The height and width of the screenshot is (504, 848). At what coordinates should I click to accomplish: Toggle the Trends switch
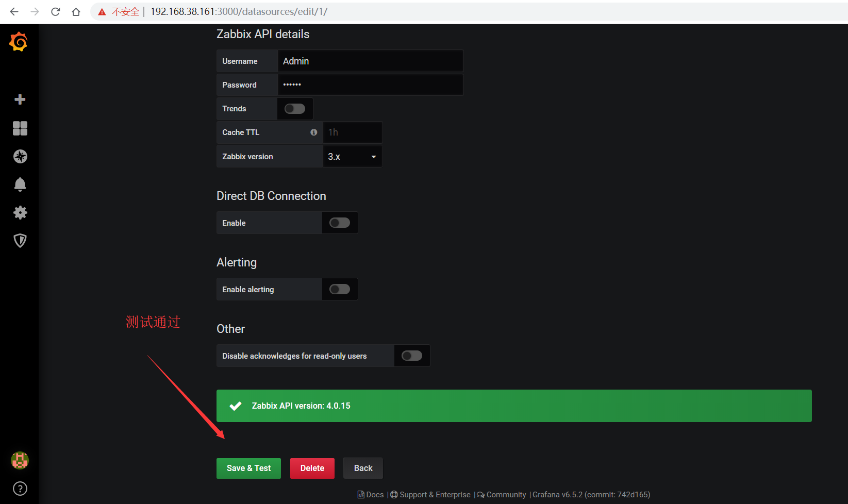point(295,109)
